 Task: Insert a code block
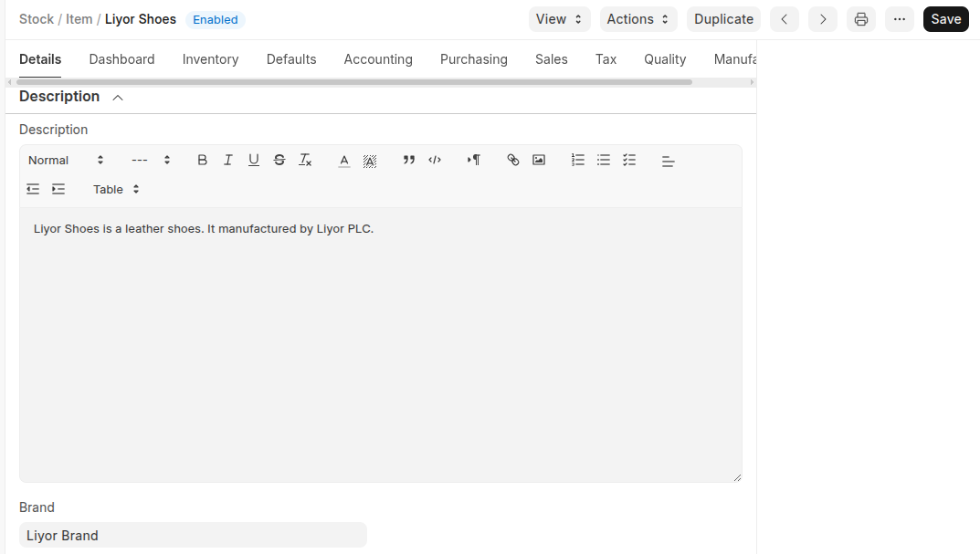(435, 160)
